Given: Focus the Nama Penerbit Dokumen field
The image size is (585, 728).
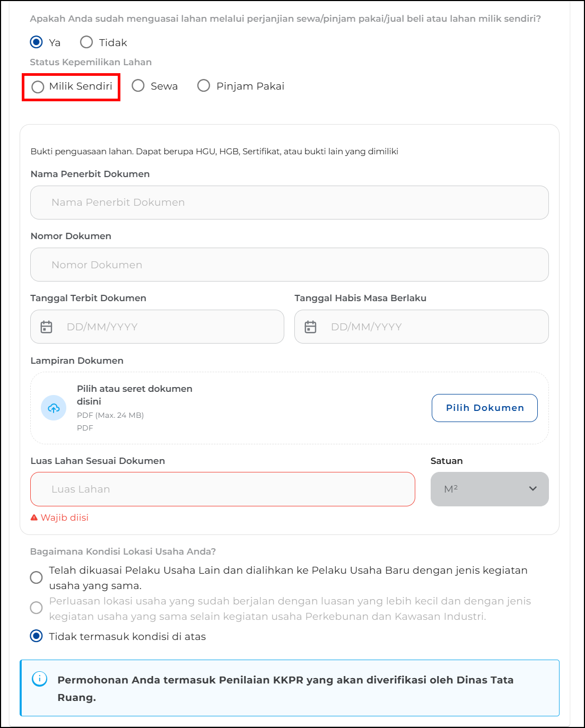Looking at the screenshot, I should [289, 203].
